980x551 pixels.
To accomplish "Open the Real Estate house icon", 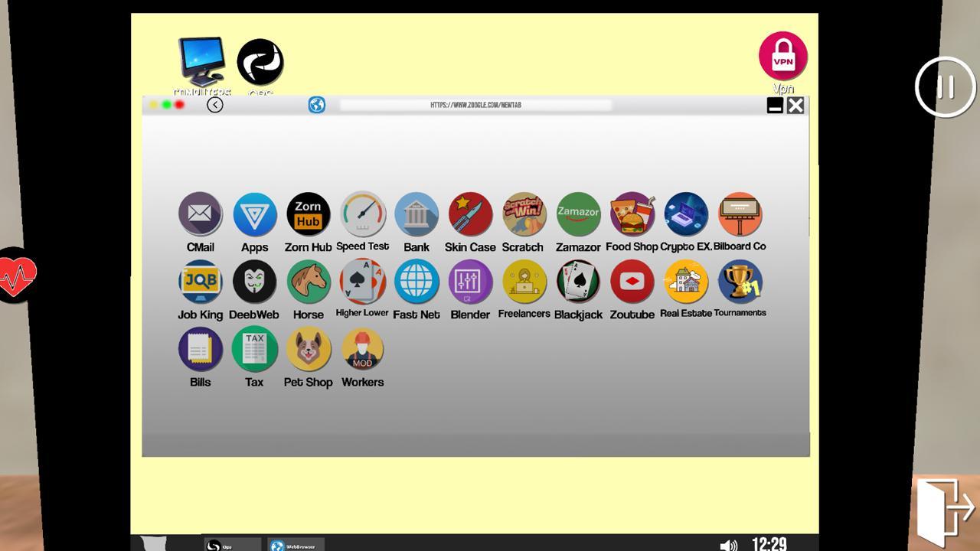I will coord(686,282).
